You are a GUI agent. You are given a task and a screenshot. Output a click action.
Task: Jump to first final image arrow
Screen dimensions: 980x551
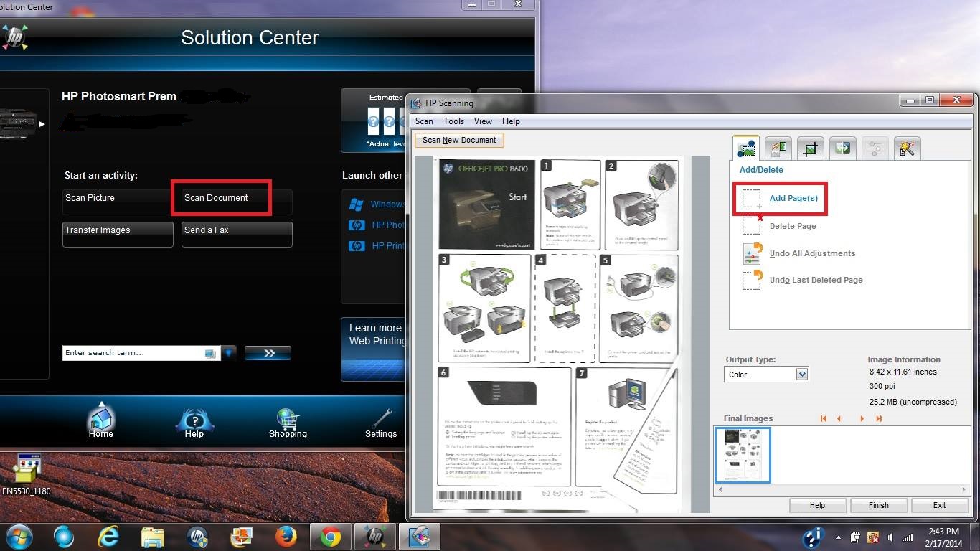pos(823,418)
